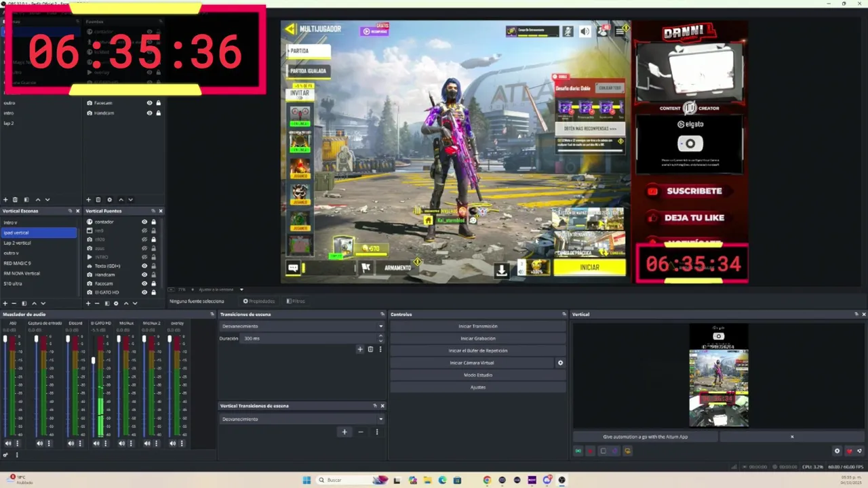Hide the Texto (GDI+) source
Image resolution: width=868 pixels, height=488 pixels.
tap(144, 266)
